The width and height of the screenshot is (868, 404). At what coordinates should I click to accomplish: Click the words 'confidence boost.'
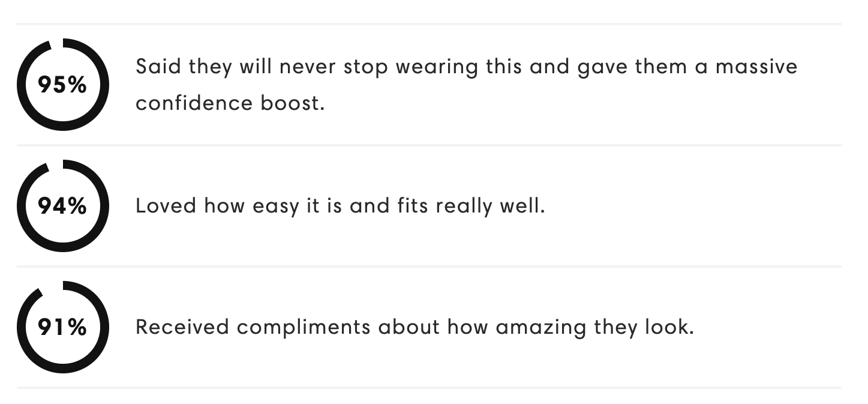pos(230,103)
